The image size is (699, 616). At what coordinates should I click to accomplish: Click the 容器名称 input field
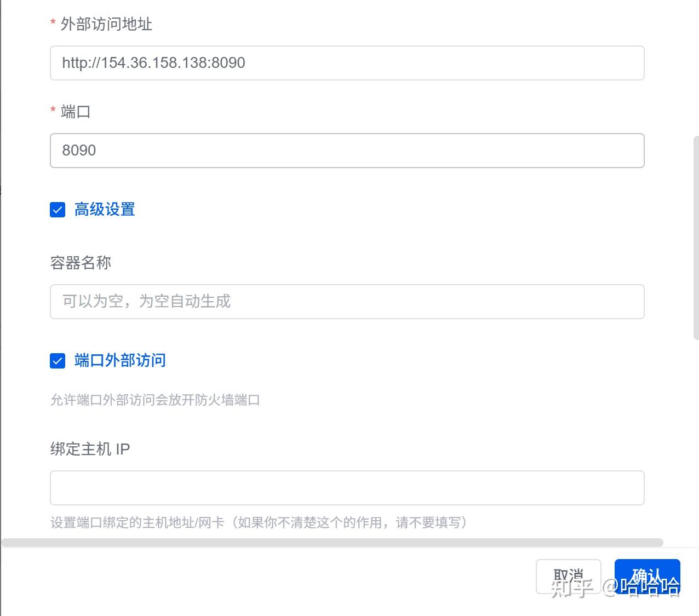[x=347, y=302]
